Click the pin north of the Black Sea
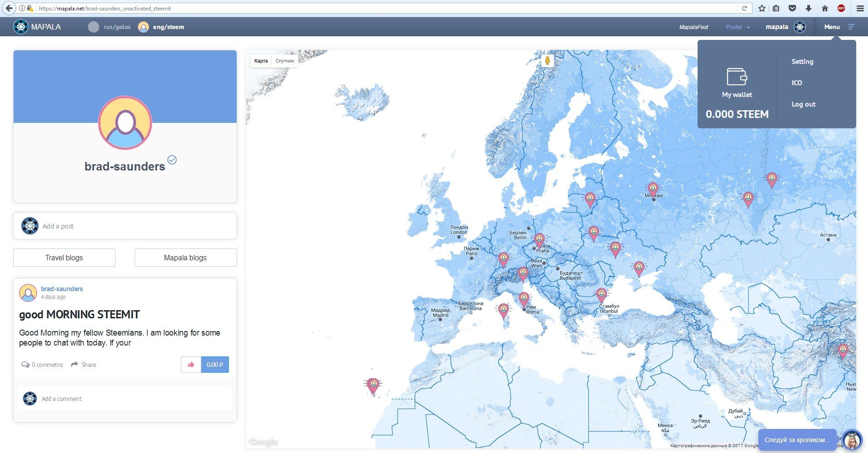Image resolution: width=868 pixels, height=453 pixels. coord(639,268)
